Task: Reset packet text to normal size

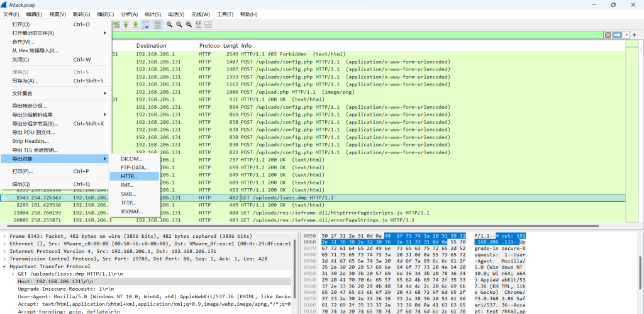Action: coord(189,25)
